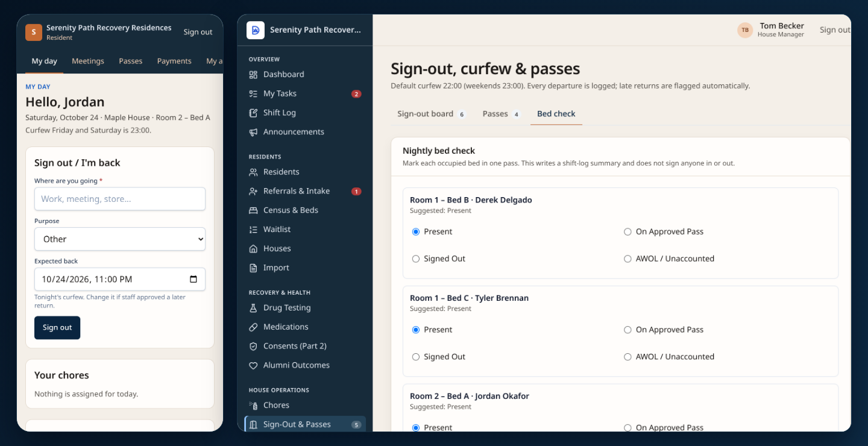Image resolution: width=868 pixels, height=446 pixels.
Task: Click the Medications pill icon
Action: pyautogui.click(x=253, y=327)
